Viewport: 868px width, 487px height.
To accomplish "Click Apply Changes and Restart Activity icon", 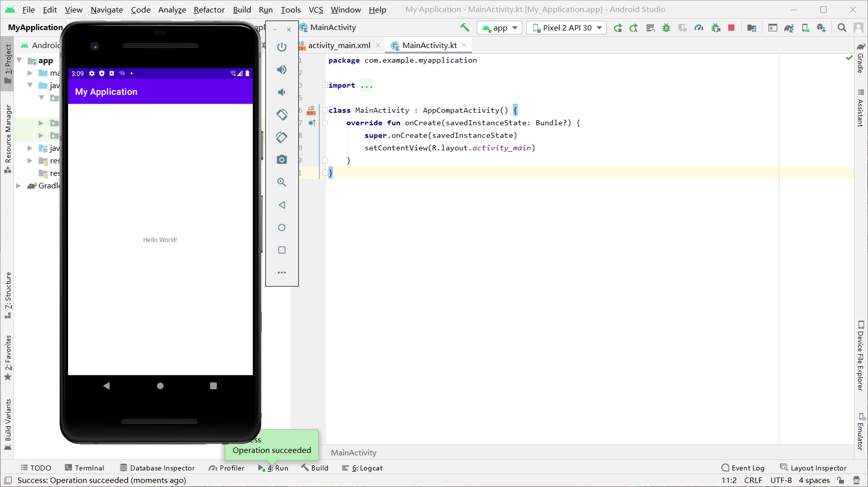I will [634, 28].
